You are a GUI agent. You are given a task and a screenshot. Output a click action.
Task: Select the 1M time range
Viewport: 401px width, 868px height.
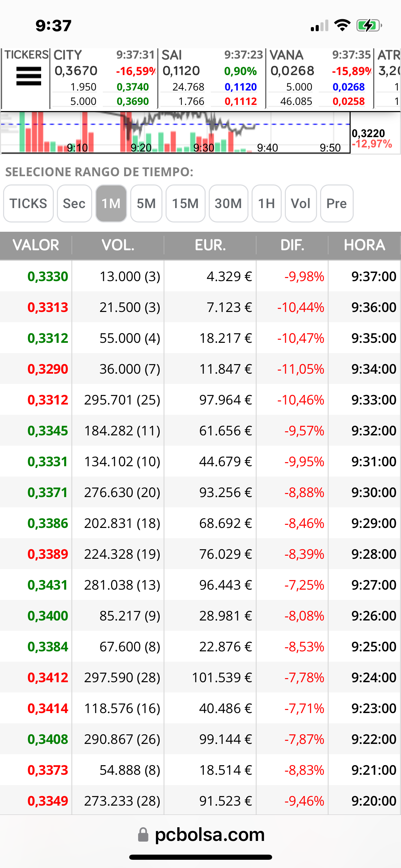coord(111,204)
